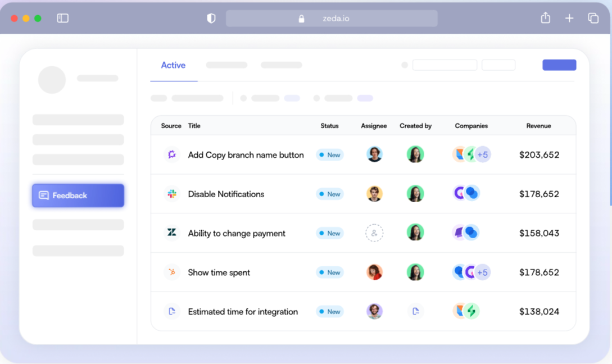The image size is (612, 364).
Task: Click +5 companies badge in Show time spent row
Action: (483, 272)
